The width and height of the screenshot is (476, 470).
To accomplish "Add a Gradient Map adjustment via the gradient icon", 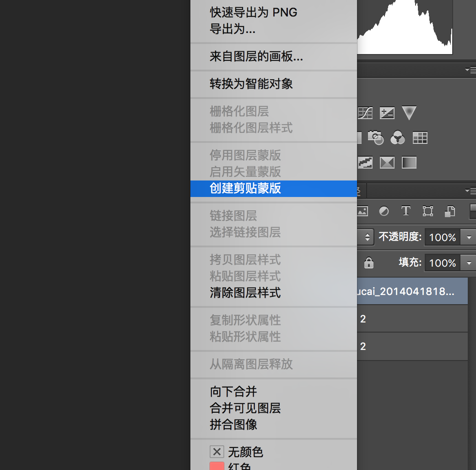I will click(409, 163).
